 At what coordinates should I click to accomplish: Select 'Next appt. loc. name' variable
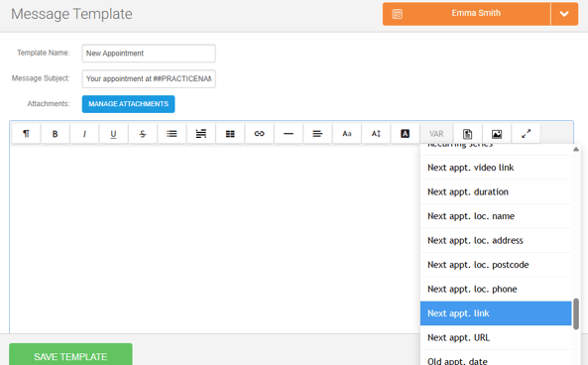[496, 216]
